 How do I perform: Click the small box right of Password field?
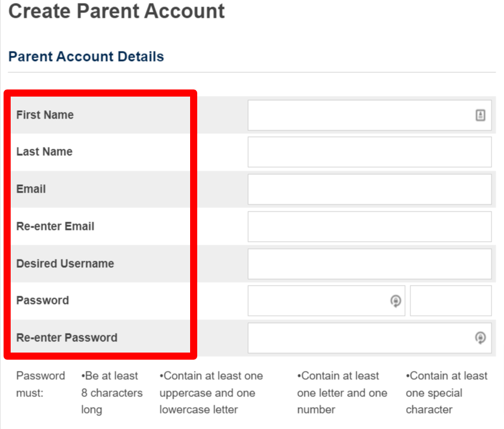coord(450,301)
